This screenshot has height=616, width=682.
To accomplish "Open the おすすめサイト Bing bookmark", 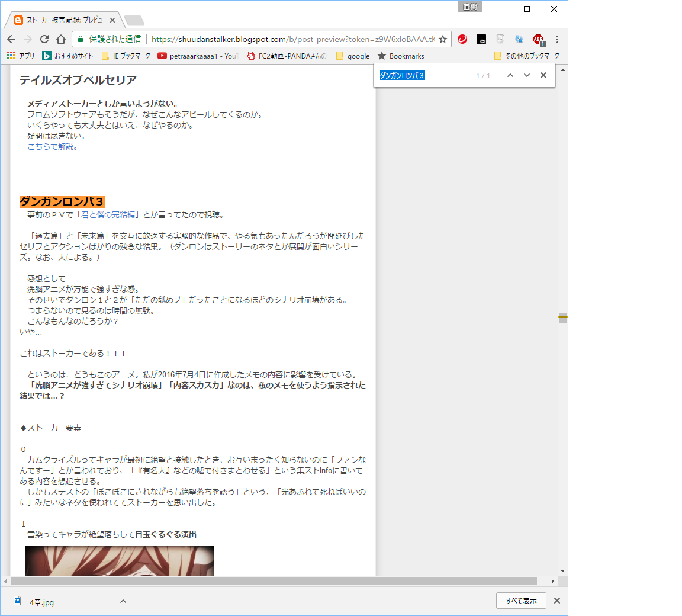I will tap(67, 56).
